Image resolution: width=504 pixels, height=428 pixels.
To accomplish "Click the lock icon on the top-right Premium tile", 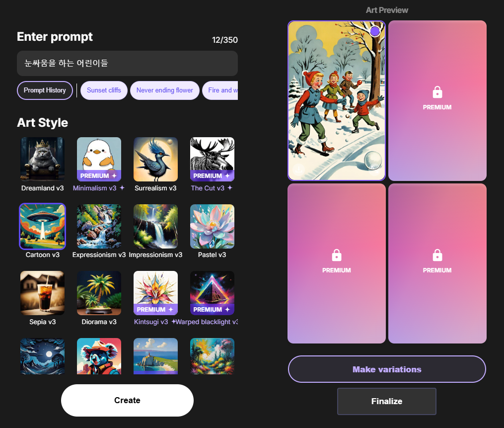I will tap(437, 92).
